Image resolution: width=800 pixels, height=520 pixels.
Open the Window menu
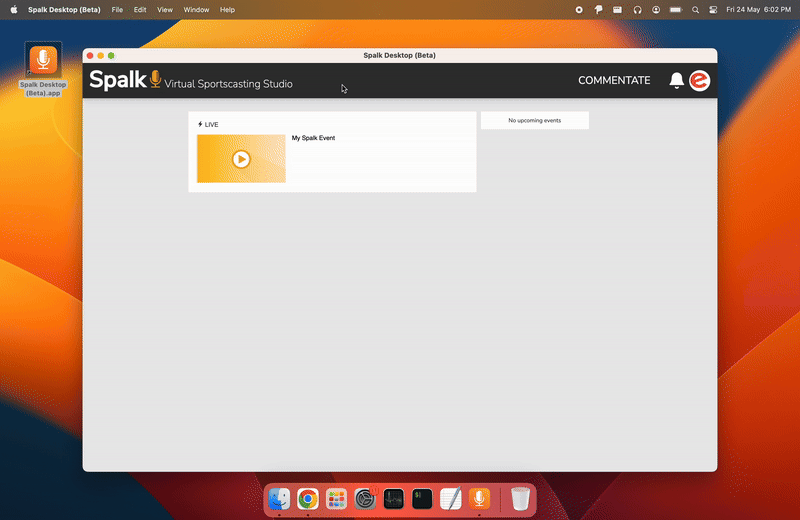(x=196, y=10)
